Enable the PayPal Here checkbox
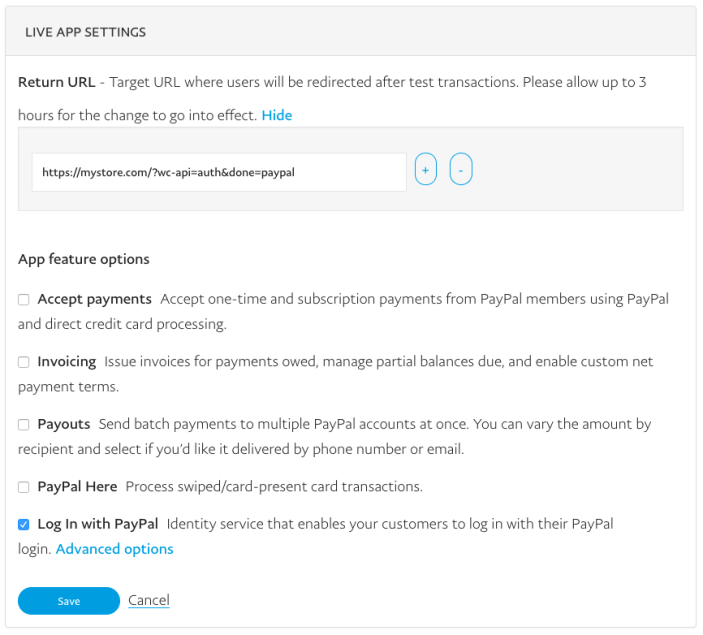 (24, 487)
